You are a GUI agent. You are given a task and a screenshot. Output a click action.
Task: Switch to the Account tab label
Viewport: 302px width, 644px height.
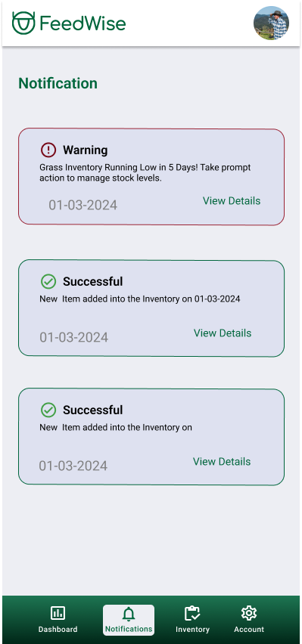point(249,629)
